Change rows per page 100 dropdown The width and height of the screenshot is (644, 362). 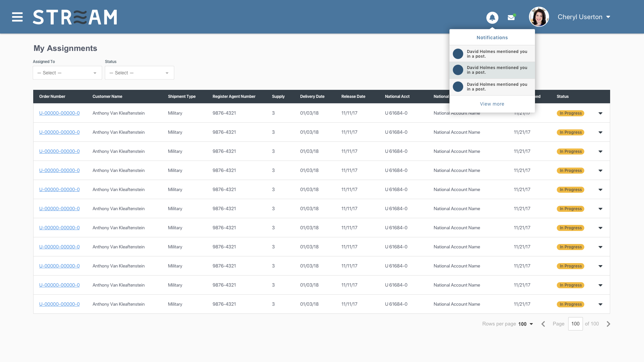coord(526,324)
